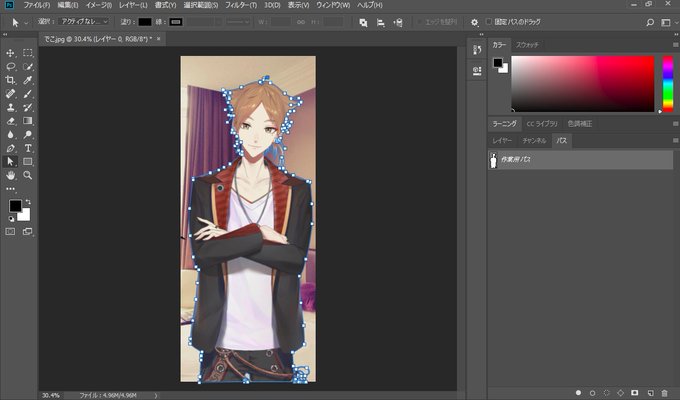680x400 pixels.
Task: Open the gear path options
Action: coord(474,23)
